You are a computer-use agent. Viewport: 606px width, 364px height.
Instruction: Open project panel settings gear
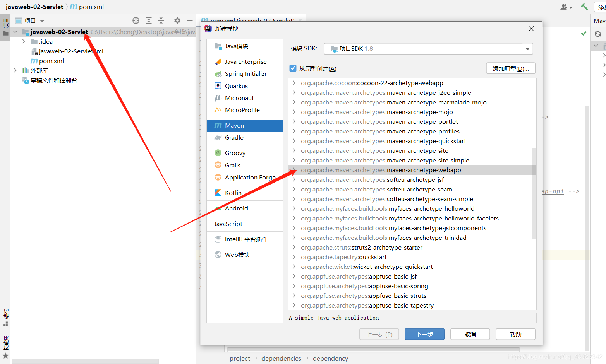point(177,21)
